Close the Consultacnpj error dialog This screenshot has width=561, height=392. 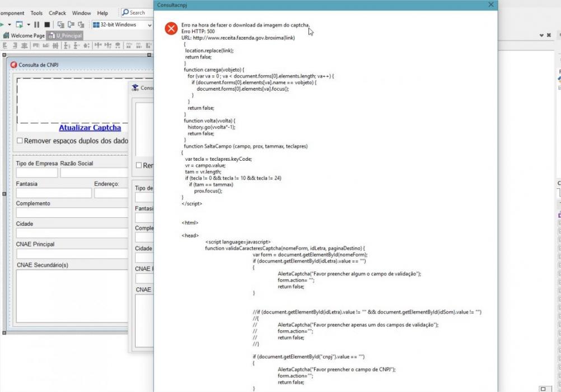point(491,4)
